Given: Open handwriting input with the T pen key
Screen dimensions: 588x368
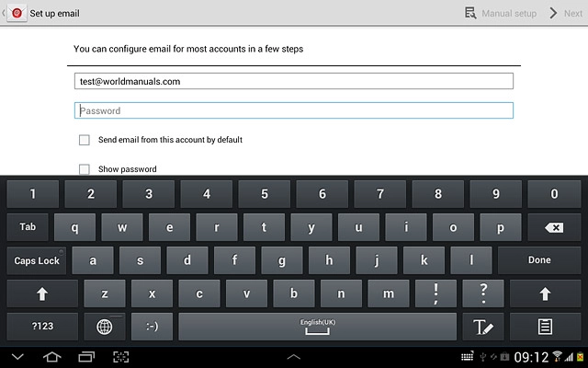Looking at the screenshot, I should click(x=482, y=327).
